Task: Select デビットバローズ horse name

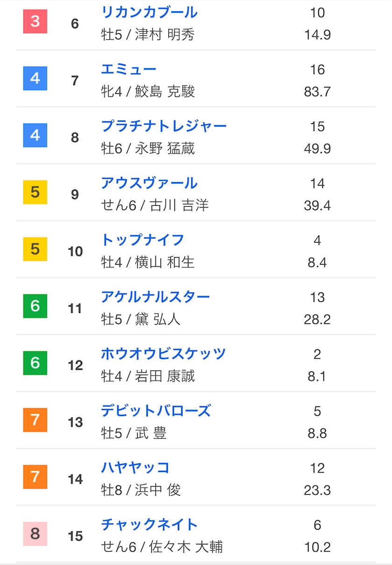Action: tap(156, 411)
